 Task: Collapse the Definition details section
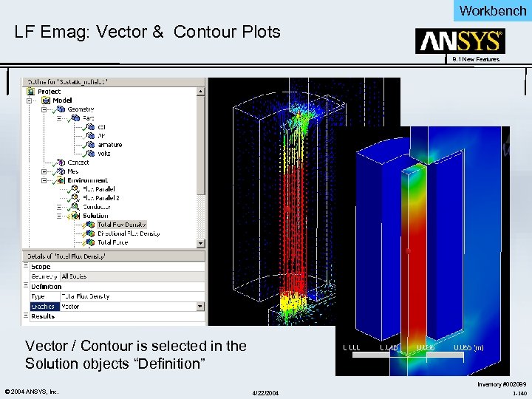[x=26, y=286]
